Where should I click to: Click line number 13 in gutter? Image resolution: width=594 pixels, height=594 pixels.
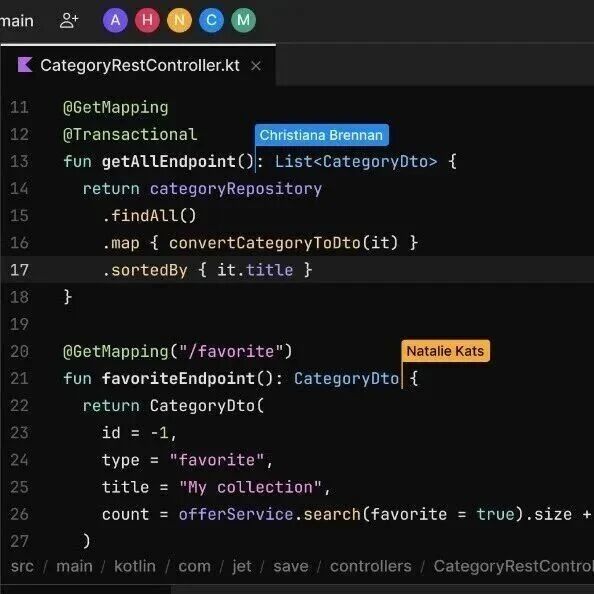(20, 161)
